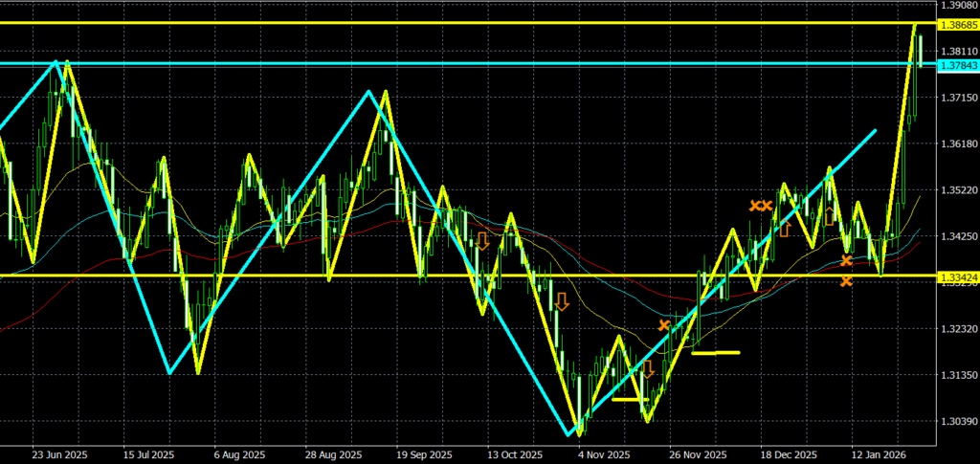This screenshot has height=464, width=980.
Task: Click the yellow 1.33424 price label
Action: click(x=958, y=276)
